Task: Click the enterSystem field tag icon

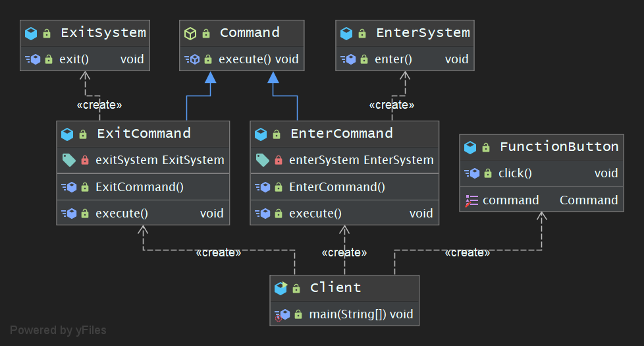Action: [262, 160]
